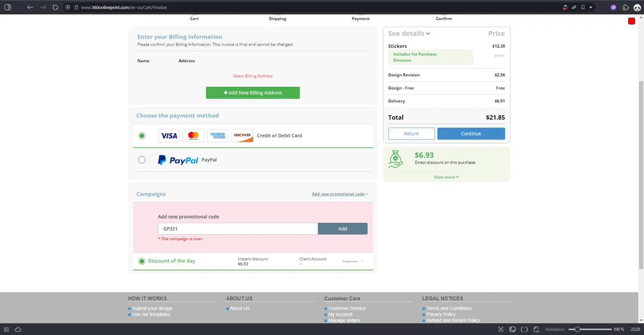Click the red square button on page
This screenshot has width=644, height=335.
[x=632, y=21]
